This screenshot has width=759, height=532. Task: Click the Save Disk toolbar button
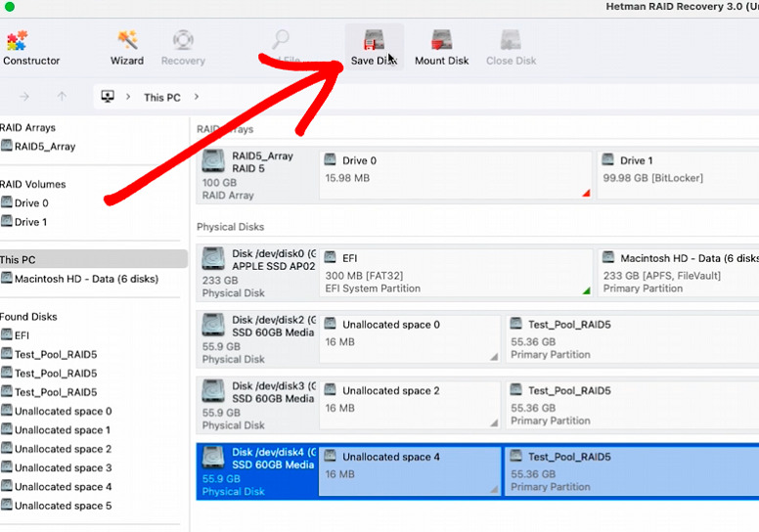[x=374, y=48]
